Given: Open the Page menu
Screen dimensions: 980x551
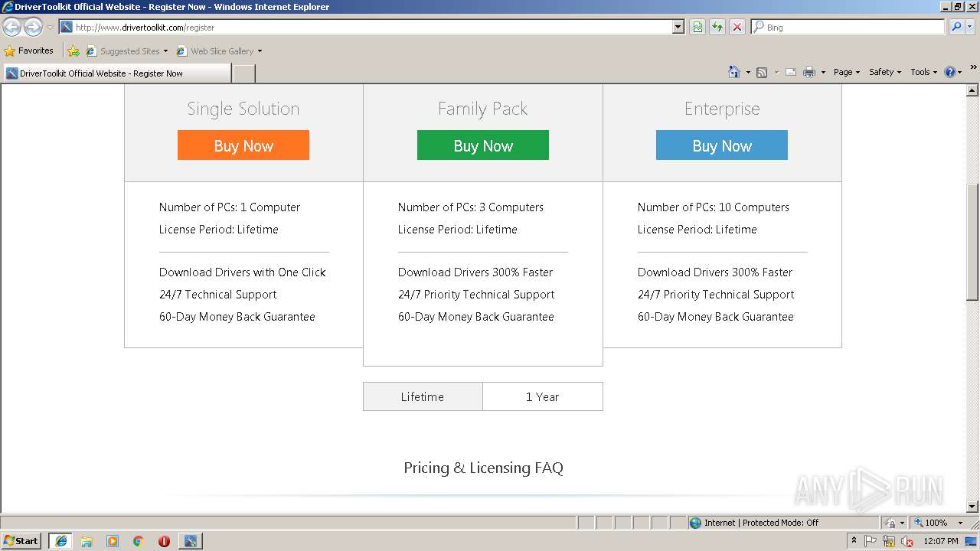Looking at the screenshot, I should point(847,72).
